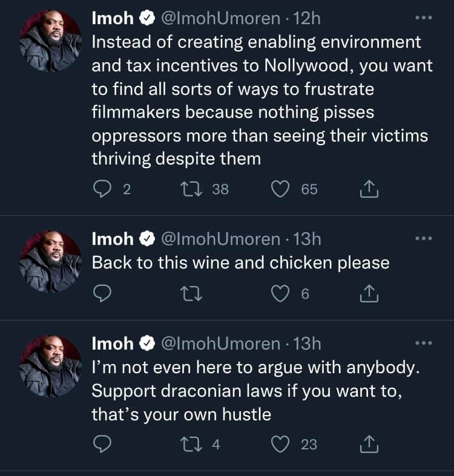This screenshot has width=454, height=476.
Task: Like the wine and chicken tweet
Action: point(280,294)
